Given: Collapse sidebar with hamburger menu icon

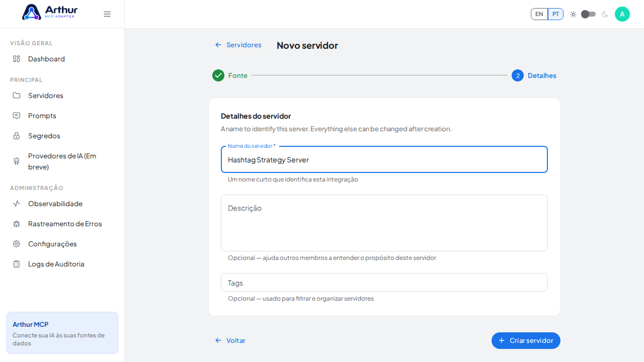Looking at the screenshot, I should 107,14.
